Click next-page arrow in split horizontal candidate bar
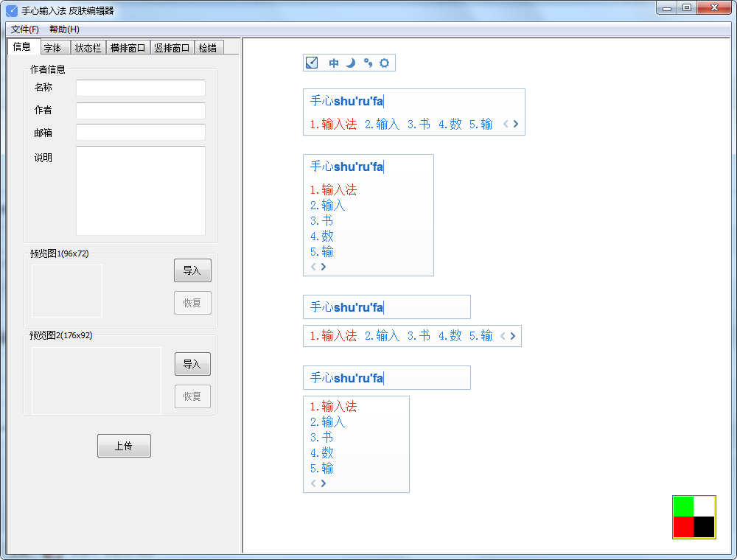This screenshot has height=560, width=737. tap(513, 336)
